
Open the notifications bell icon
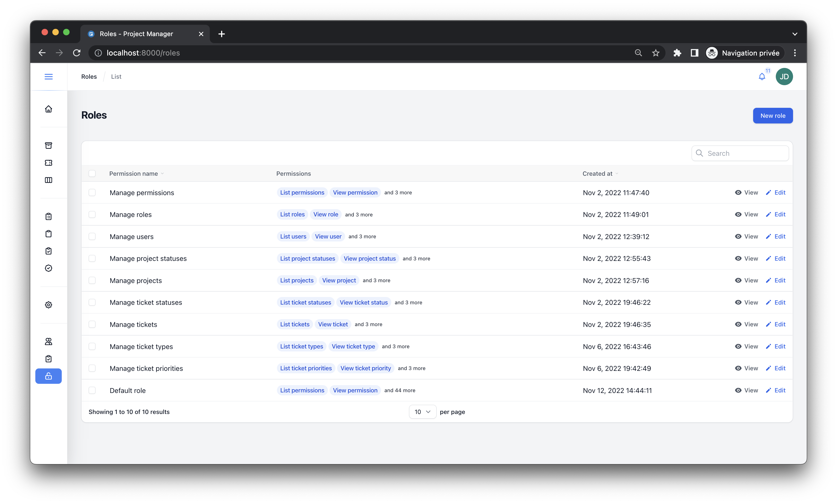762,77
